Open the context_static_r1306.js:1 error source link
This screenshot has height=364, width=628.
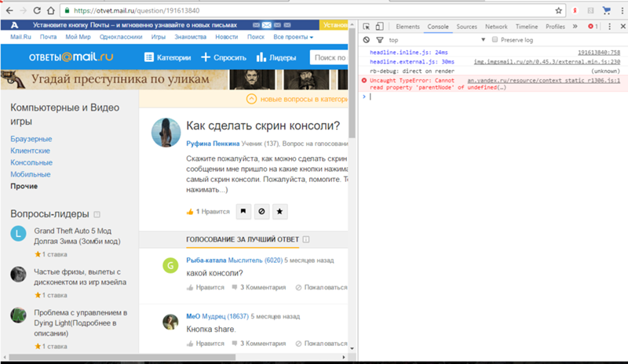543,81
